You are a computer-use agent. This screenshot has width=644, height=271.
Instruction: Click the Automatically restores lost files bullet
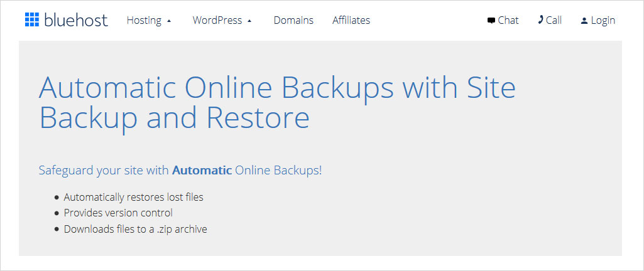(133, 197)
